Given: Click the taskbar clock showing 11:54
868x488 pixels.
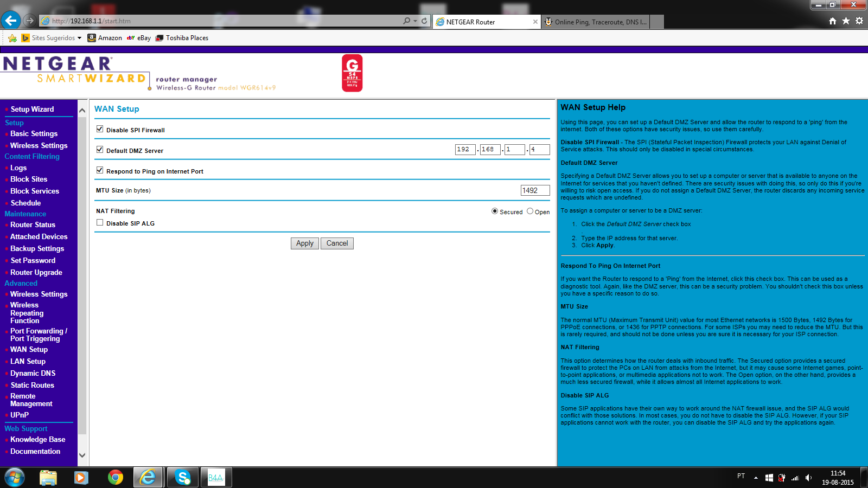Looking at the screenshot, I should point(838,478).
